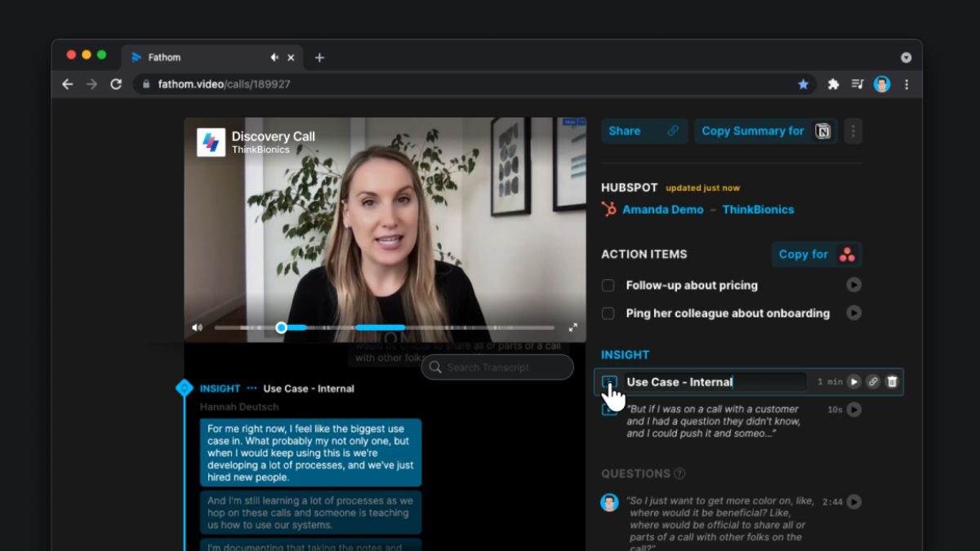Expand the insight options ellipsis in transcript
This screenshot has width=980, height=551.
[252, 389]
